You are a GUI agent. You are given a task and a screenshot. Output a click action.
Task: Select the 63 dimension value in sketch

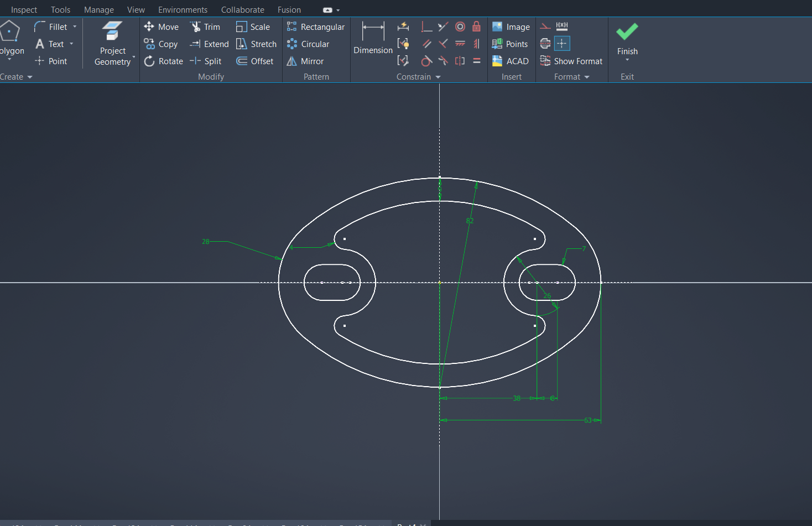click(x=587, y=420)
